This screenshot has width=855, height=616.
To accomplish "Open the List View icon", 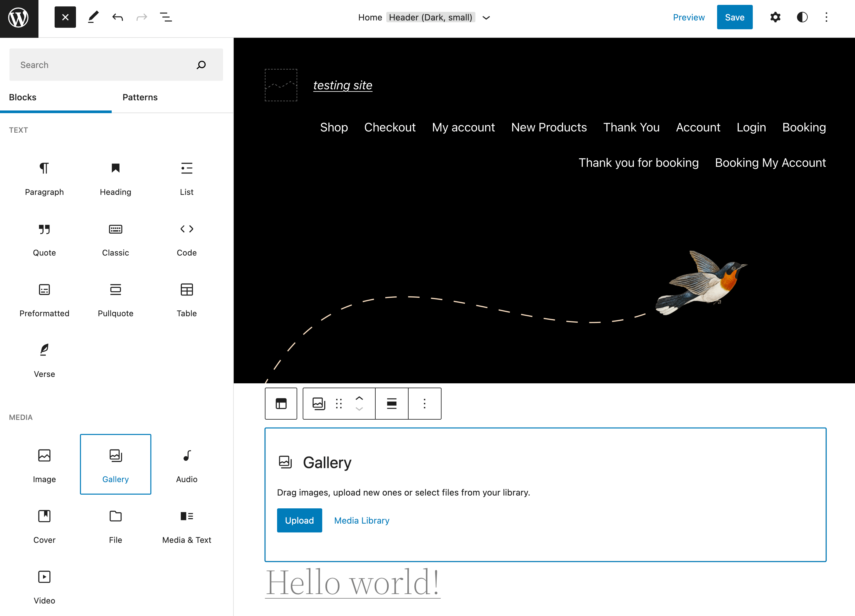I will point(166,17).
